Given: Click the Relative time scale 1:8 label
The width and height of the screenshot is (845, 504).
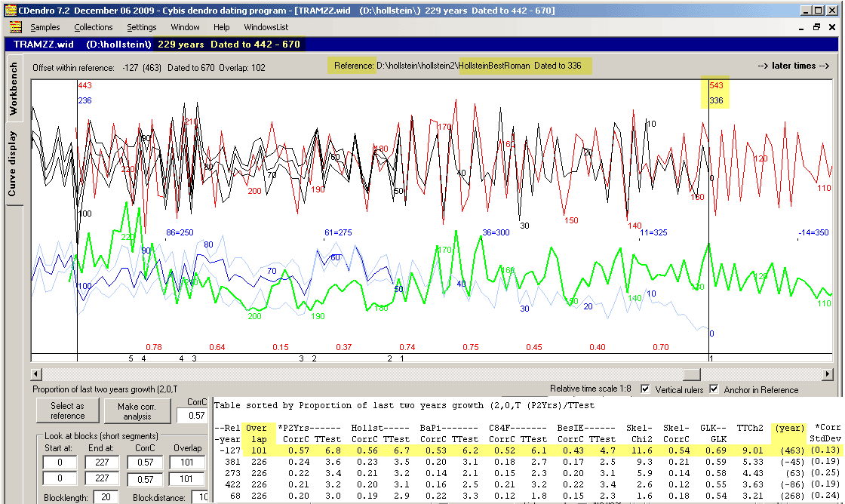Looking at the screenshot, I should click(x=590, y=389).
